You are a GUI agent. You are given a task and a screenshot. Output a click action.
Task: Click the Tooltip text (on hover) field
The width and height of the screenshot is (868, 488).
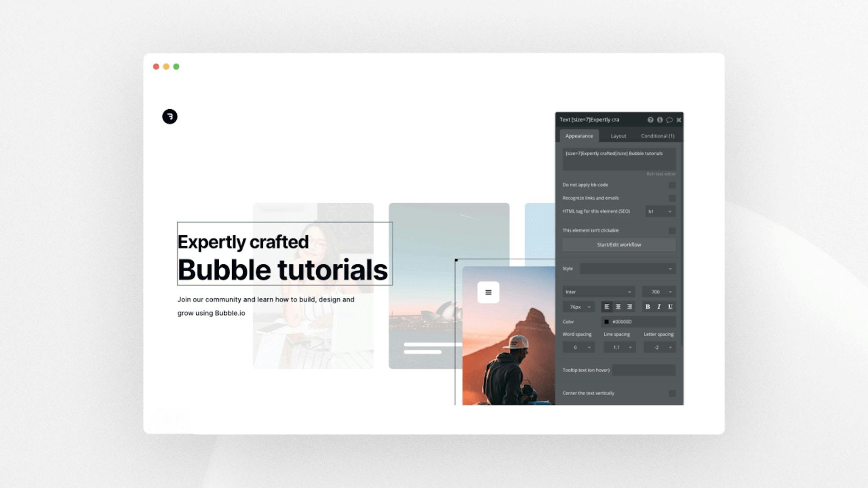tap(644, 370)
